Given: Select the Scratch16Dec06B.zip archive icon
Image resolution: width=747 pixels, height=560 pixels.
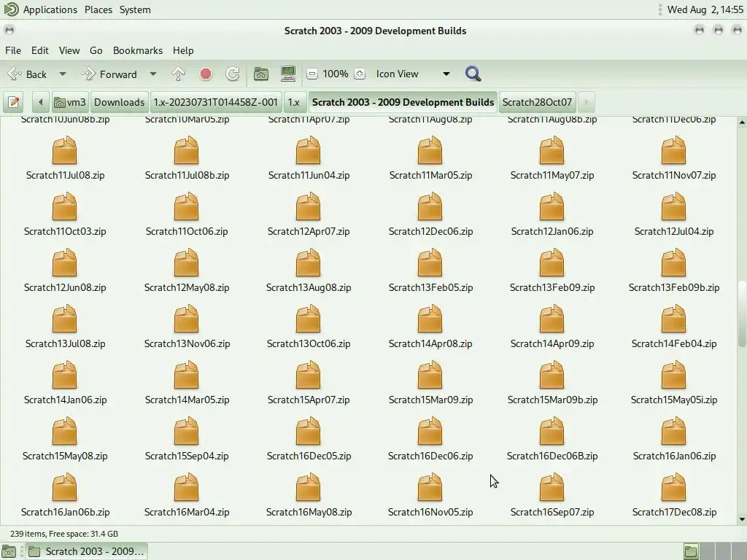Looking at the screenshot, I should tap(551, 431).
